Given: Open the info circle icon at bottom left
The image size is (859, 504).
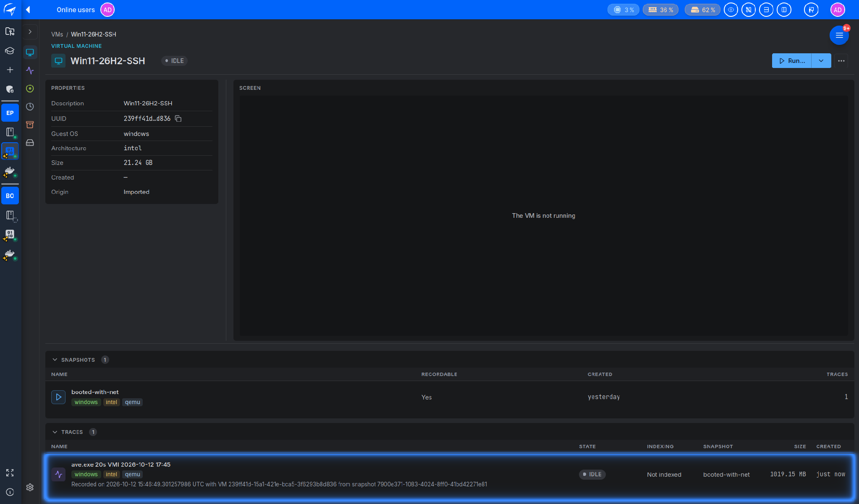Looking at the screenshot, I should pyautogui.click(x=10, y=492).
